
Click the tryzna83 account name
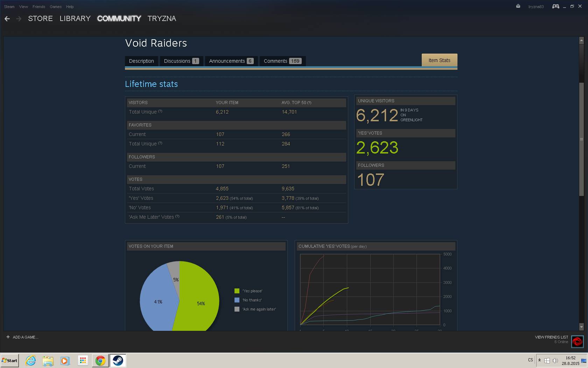click(536, 7)
